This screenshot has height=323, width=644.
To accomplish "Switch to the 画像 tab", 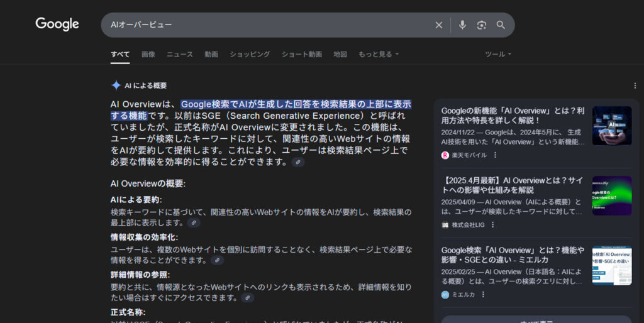I will pos(148,54).
